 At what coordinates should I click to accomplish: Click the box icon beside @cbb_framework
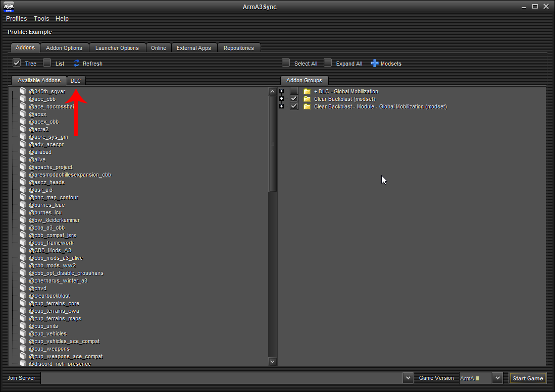[23, 243]
